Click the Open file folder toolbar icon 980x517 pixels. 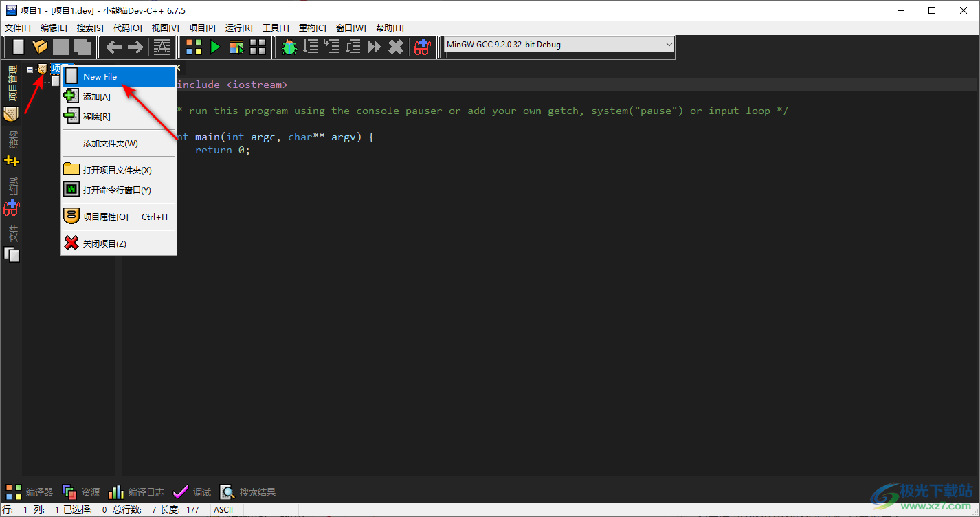pyautogui.click(x=40, y=47)
